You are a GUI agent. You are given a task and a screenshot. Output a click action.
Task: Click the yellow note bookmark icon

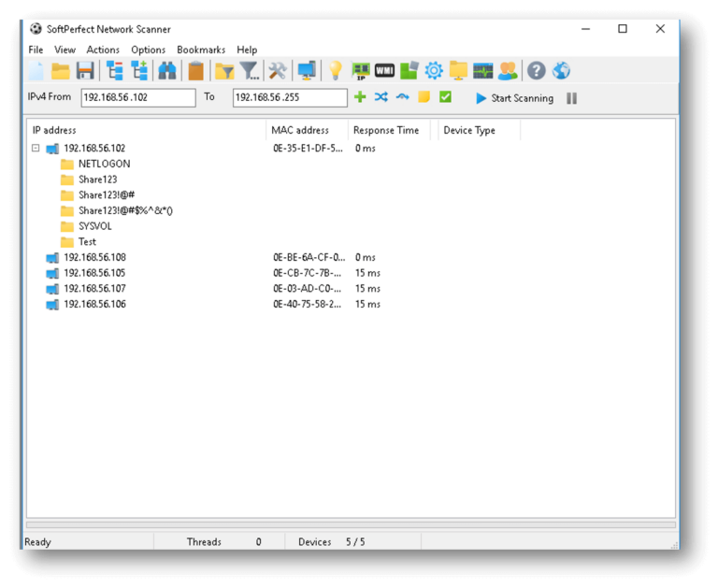coord(424,96)
